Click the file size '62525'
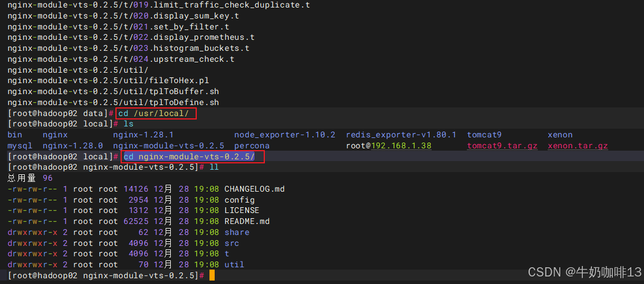This screenshot has height=284, width=644. point(136,222)
